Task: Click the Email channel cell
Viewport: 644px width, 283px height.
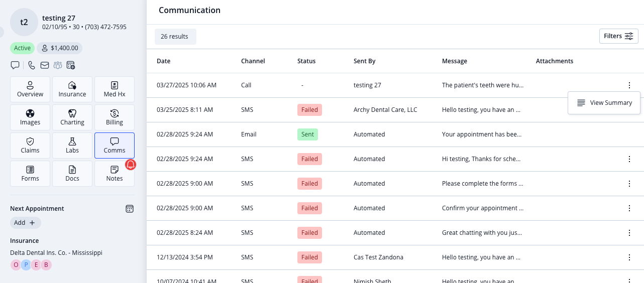Action: coord(249,134)
